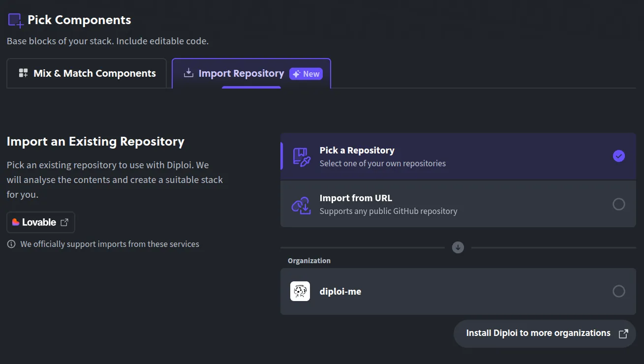This screenshot has width=644, height=364.
Task: Click the Pick Components header icon
Action: point(15,20)
